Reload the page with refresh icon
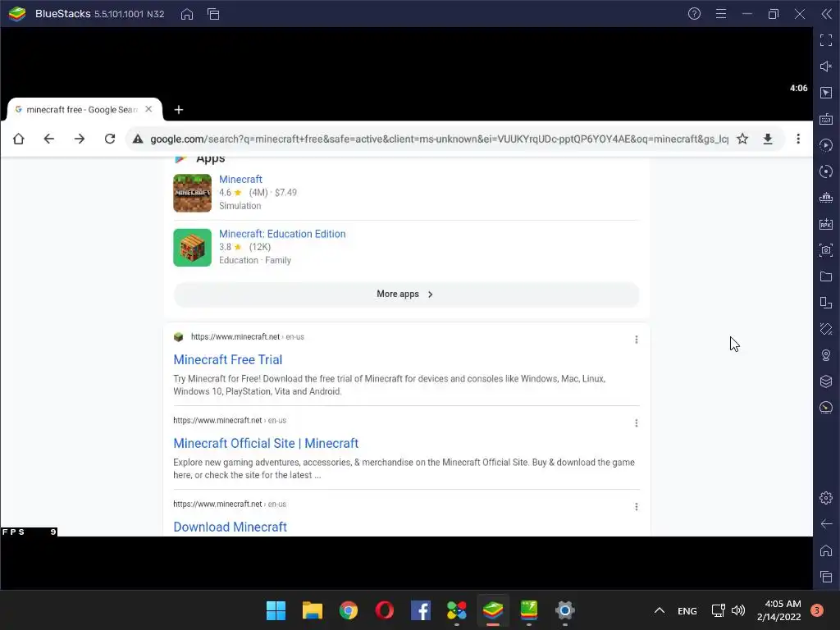This screenshot has width=840, height=630. tap(110, 139)
